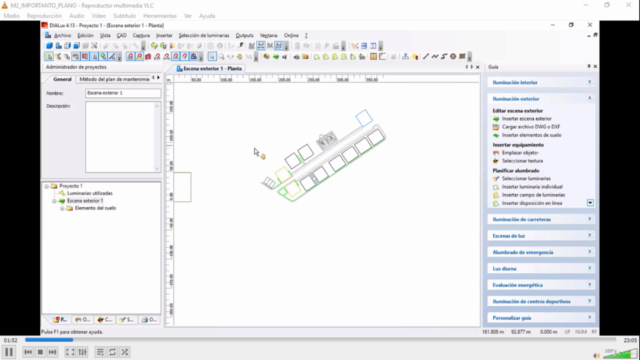640x360 pixels.
Task: Click inside the Descripción text area
Action: pos(123,137)
